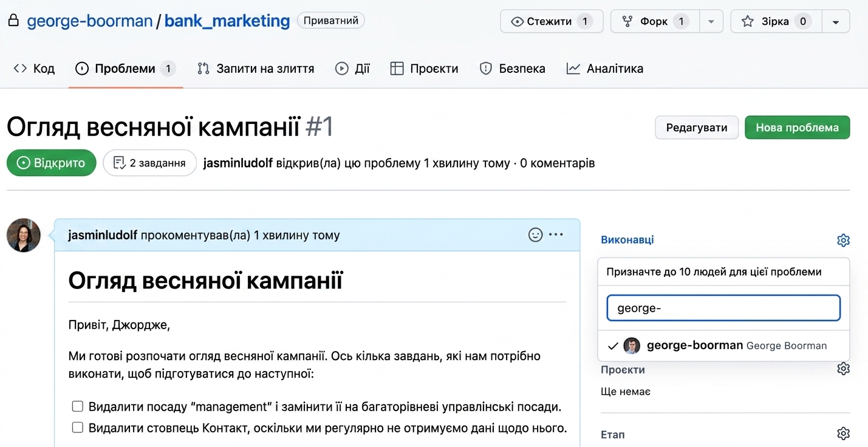Open the Аналітика insights tab
The height and width of the screenshot is (447, 868).
click(x=604, y=69)
